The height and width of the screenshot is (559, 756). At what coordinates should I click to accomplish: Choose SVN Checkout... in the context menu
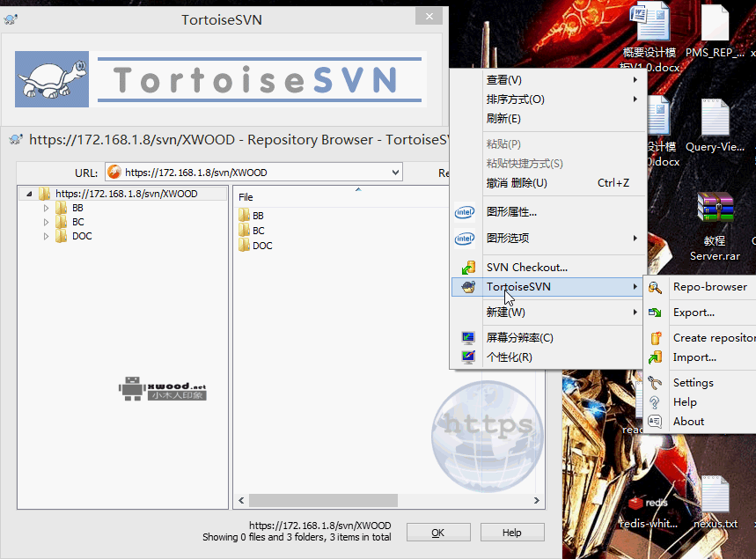pyautogui.click(x=548, y=268)
